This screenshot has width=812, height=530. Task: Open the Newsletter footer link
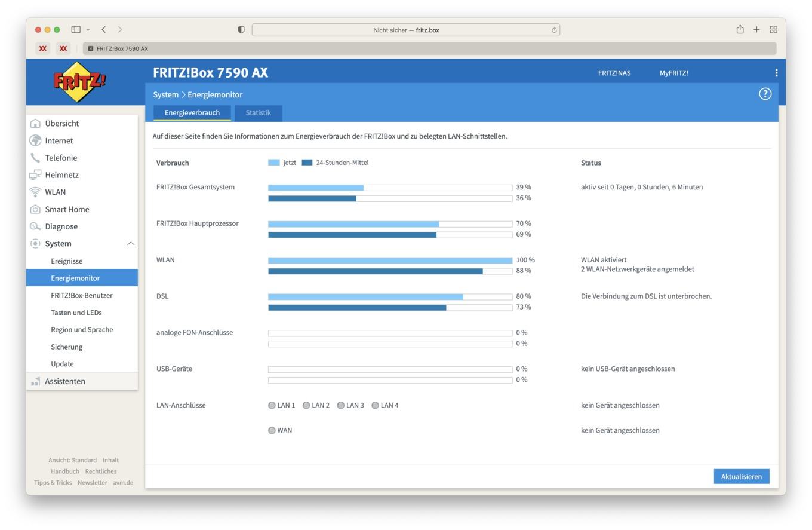click(x=92, y=483)
